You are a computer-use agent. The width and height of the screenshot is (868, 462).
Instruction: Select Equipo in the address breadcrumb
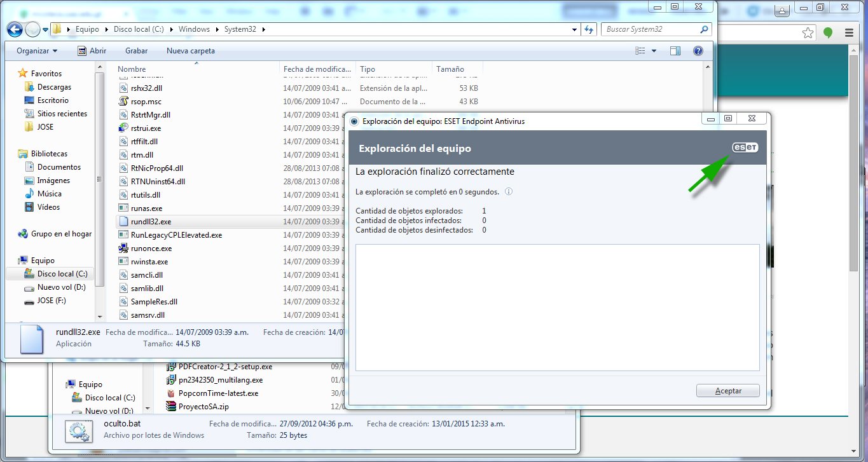(x=87, y=29)
